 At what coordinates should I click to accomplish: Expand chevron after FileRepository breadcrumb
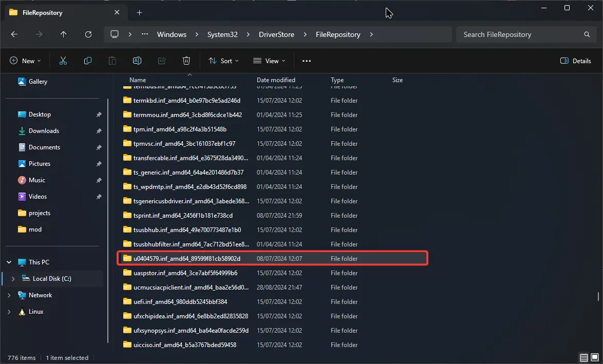(x=371, y=34)
